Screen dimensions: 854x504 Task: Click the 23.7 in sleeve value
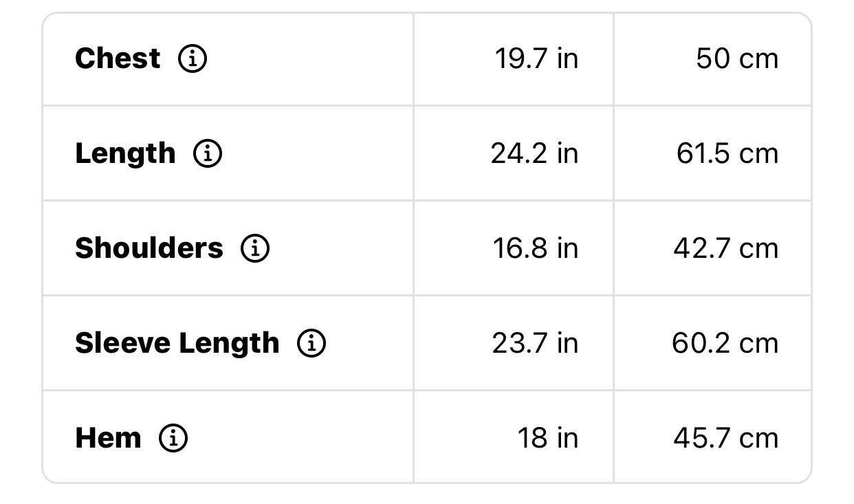point(535,343)
